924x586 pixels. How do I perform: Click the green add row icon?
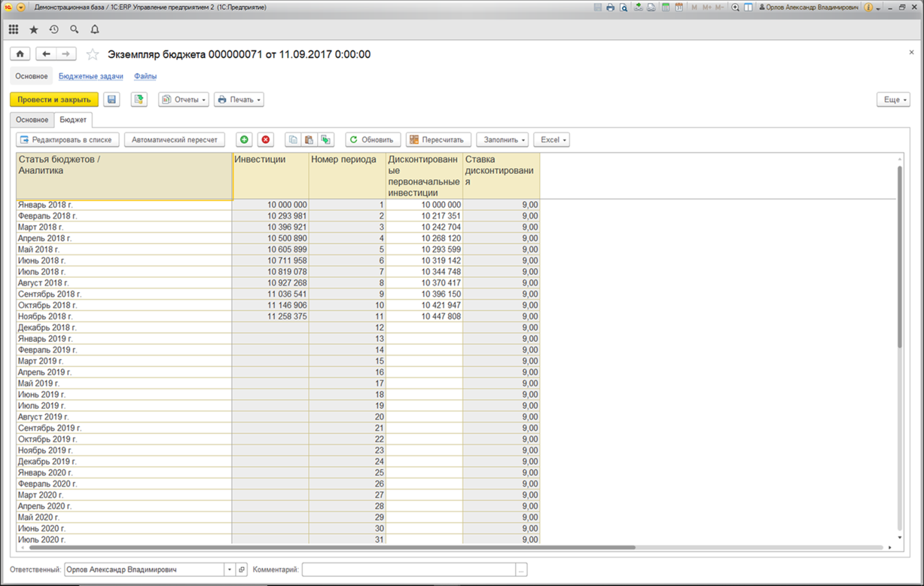(x=244, y=139)
